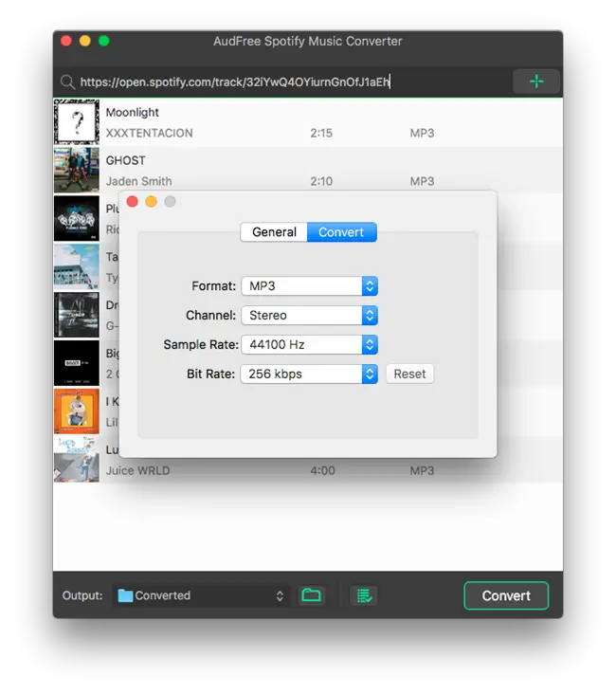
Task: Click the search magnifier icon
Action: (x=67, y=82)
